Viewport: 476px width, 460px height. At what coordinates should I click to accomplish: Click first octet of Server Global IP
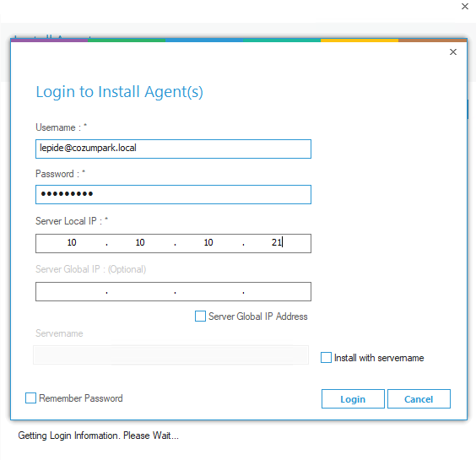coord(72,292)
